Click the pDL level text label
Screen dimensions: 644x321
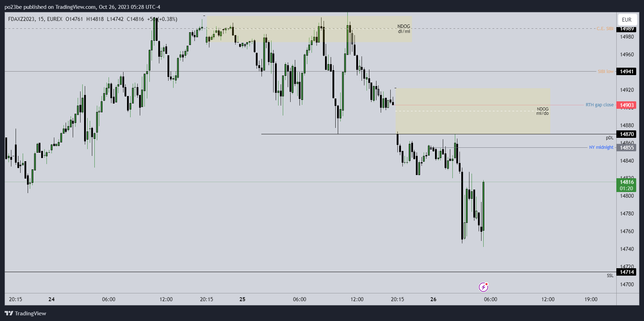click(x=610, y=138)
